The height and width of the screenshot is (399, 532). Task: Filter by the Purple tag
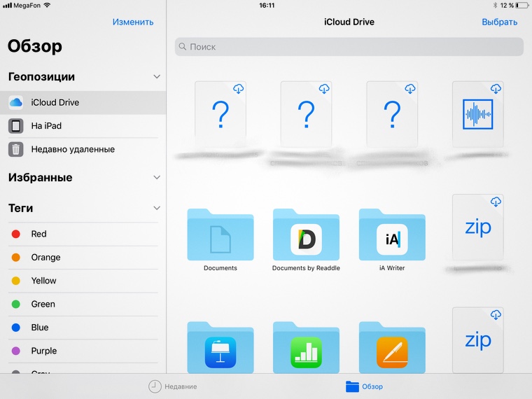pyautogui.click(x=83, y=351)
